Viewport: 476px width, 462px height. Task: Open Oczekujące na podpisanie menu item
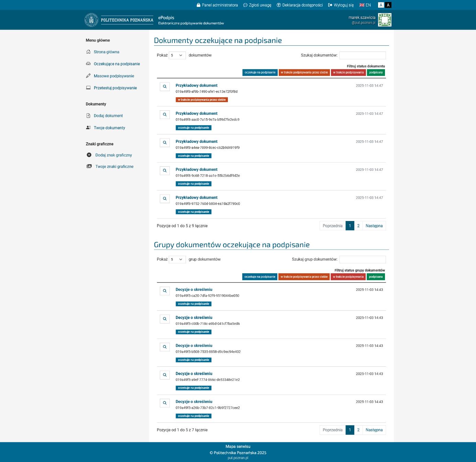pos(117,64)
